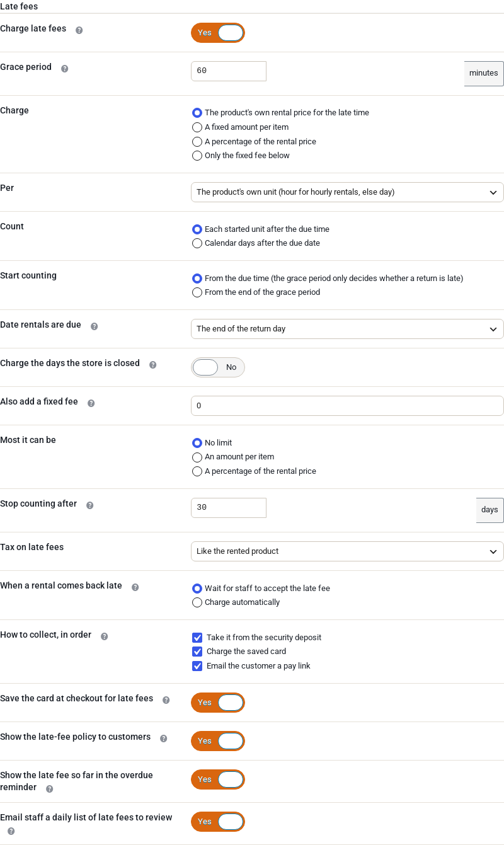This screenshot has height=845, width=504.
Task: Click the Most it can be label
Action: (28, 440)
